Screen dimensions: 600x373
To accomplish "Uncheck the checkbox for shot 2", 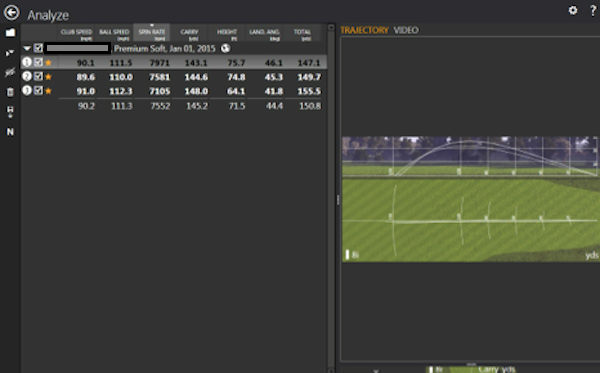I will (x=38, y=76).
